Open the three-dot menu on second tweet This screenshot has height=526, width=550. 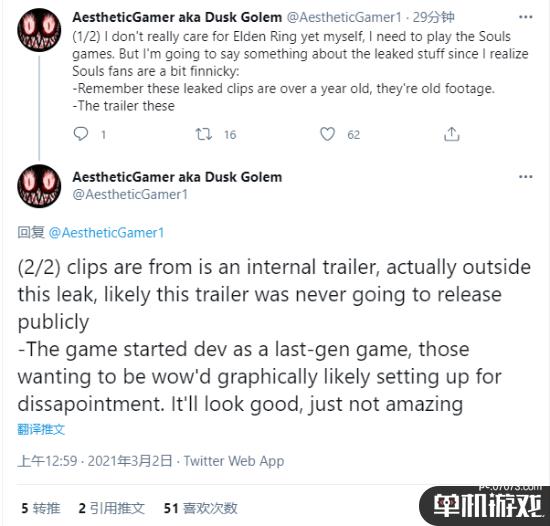pyautogui.click(x=525, y=176)
